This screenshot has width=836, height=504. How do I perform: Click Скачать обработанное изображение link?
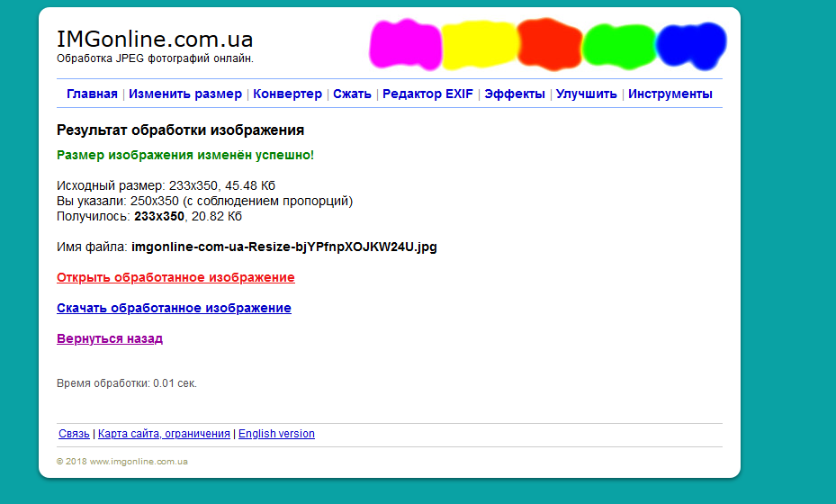click(x=174, y=308)
